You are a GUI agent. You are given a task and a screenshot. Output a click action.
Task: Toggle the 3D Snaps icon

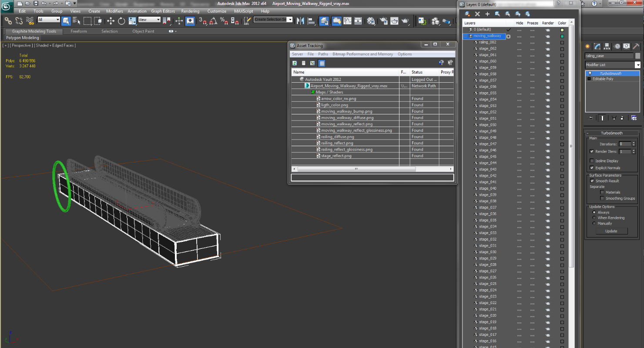[202, 20]
